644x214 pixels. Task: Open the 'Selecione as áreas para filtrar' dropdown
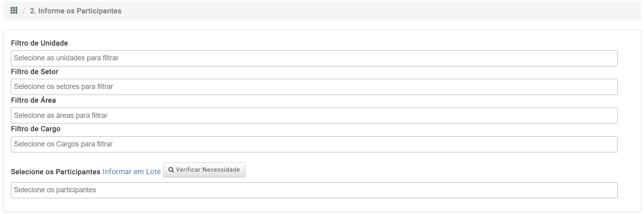[x=314, y=115]
